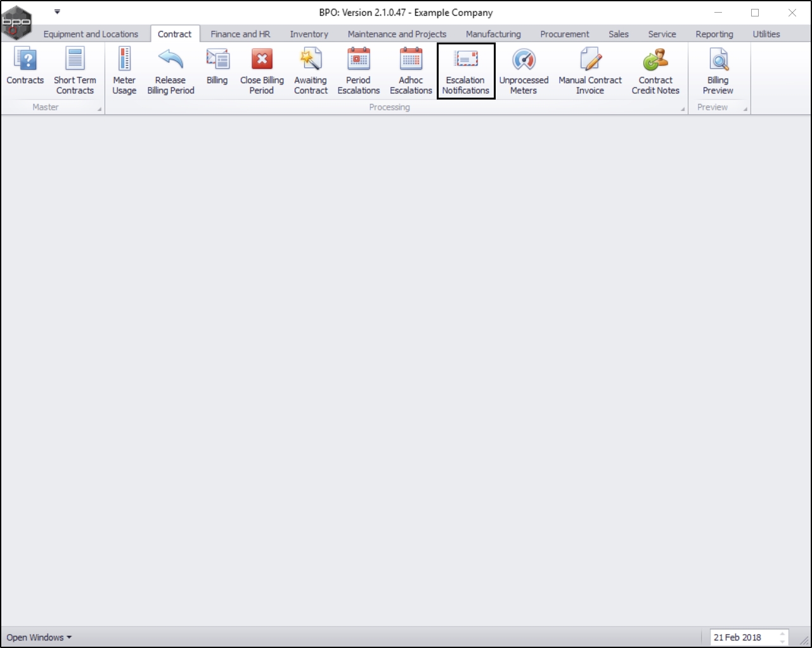812x648 pixels.
Task: Click the BPO application logo
Action: click(x=16, y=22)
